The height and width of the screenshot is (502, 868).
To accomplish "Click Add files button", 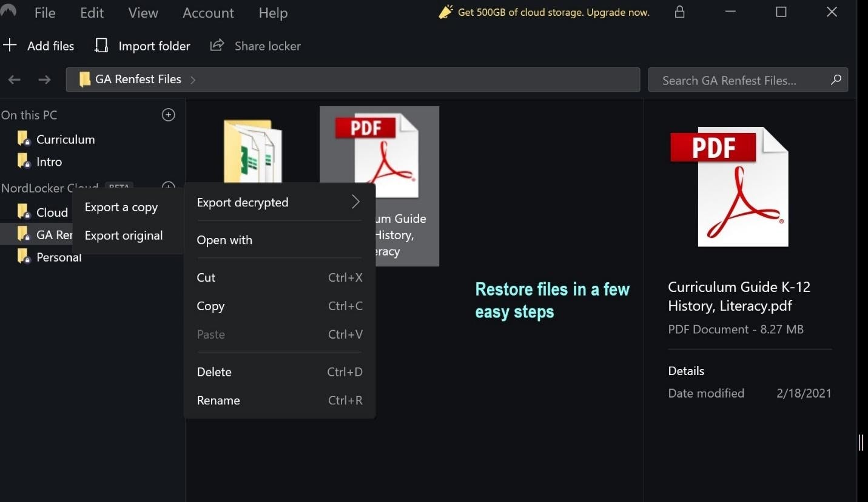I will (x=38, y=46).
